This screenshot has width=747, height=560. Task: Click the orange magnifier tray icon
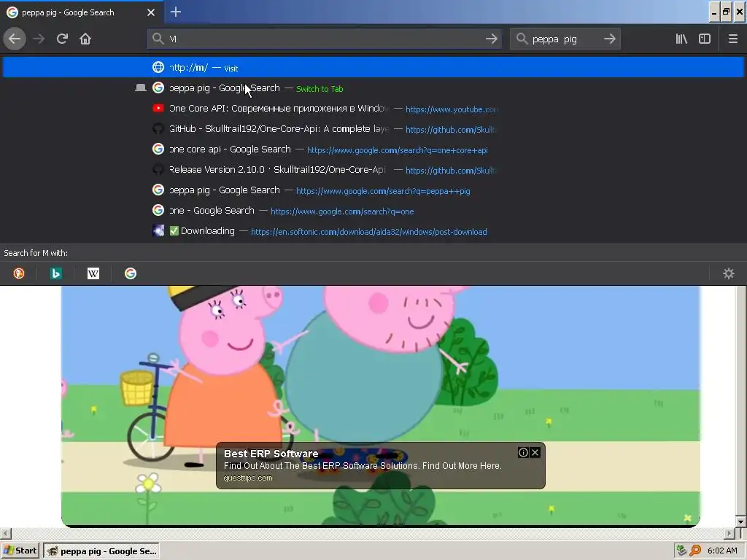coord(695,551)
